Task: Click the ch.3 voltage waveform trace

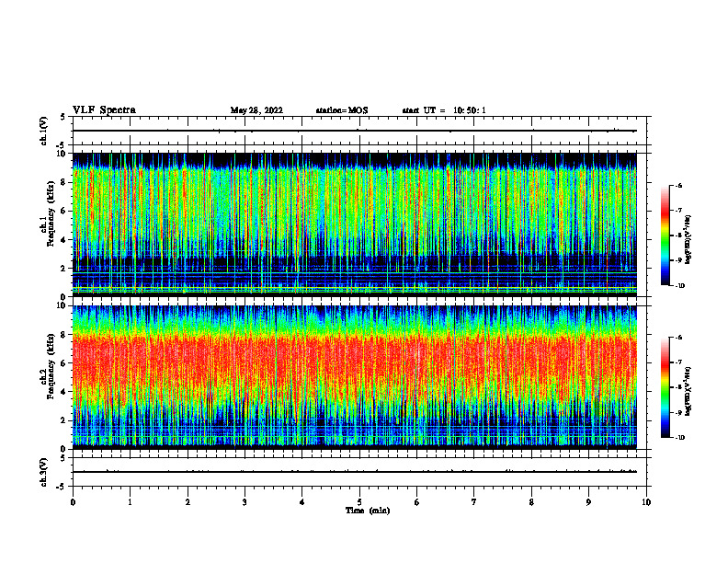Action: click(x=354, y=472)
